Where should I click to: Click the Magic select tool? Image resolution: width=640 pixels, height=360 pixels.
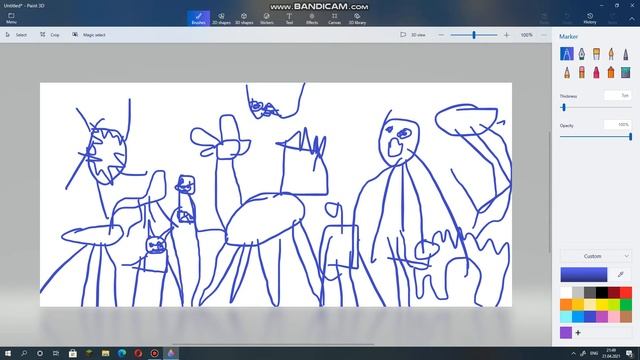click(x=89, y=35)
